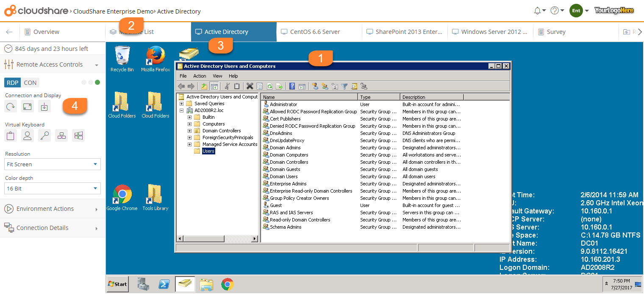Expand the Domain Controllers tree node
Screen dimensions: 644x294
tap(190, 131)
